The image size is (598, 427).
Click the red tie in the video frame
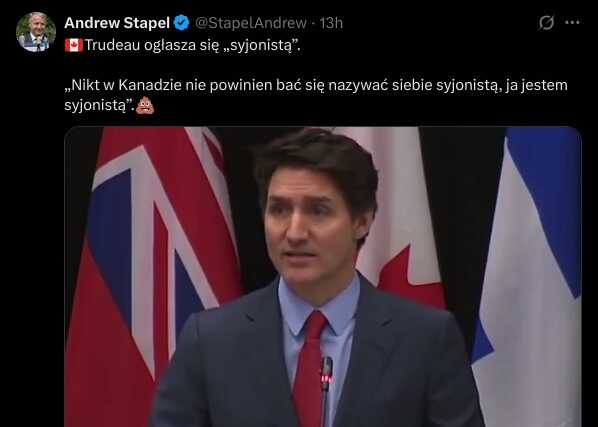pos(310,368)
